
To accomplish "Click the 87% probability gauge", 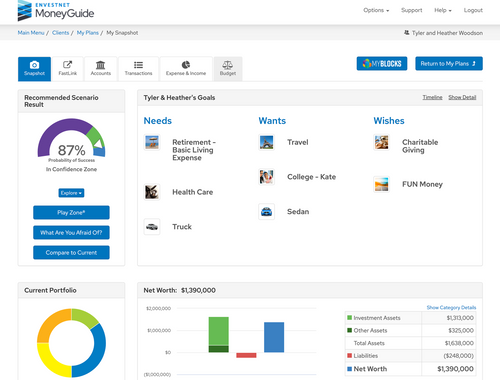I will pos(71,138).
